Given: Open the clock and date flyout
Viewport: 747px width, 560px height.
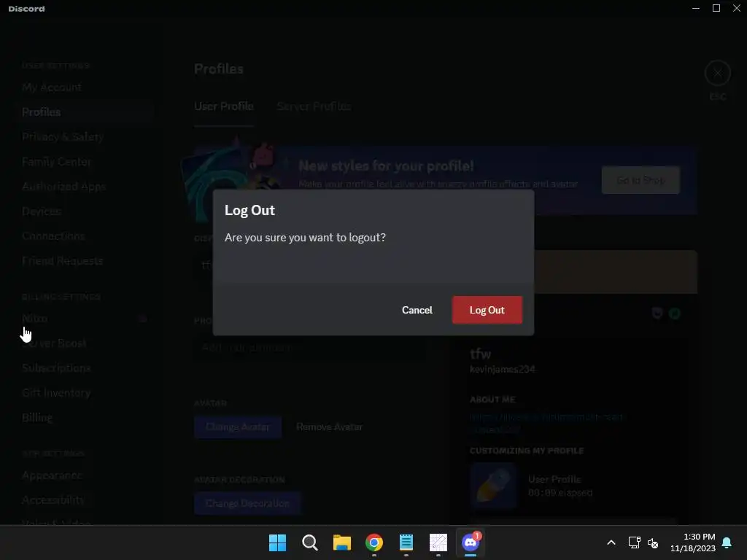Looking at the screenshot, I should [693, 542].
